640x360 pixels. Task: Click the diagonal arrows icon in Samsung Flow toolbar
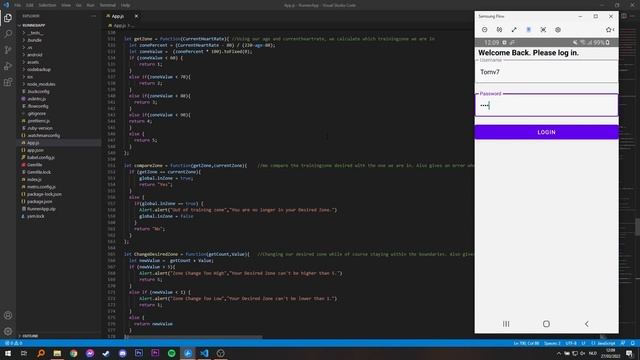[514, 30]
